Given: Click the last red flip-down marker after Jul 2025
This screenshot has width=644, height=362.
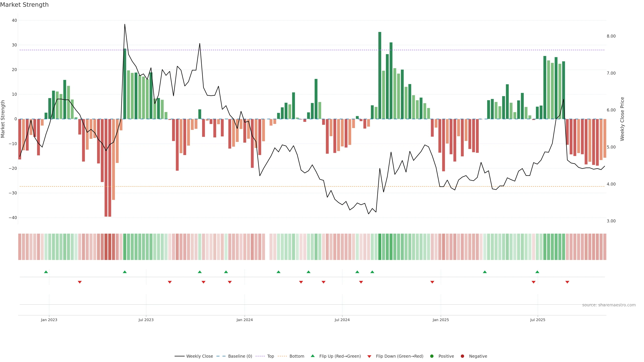Looking at the screenshot, I should tap(567, 282).
